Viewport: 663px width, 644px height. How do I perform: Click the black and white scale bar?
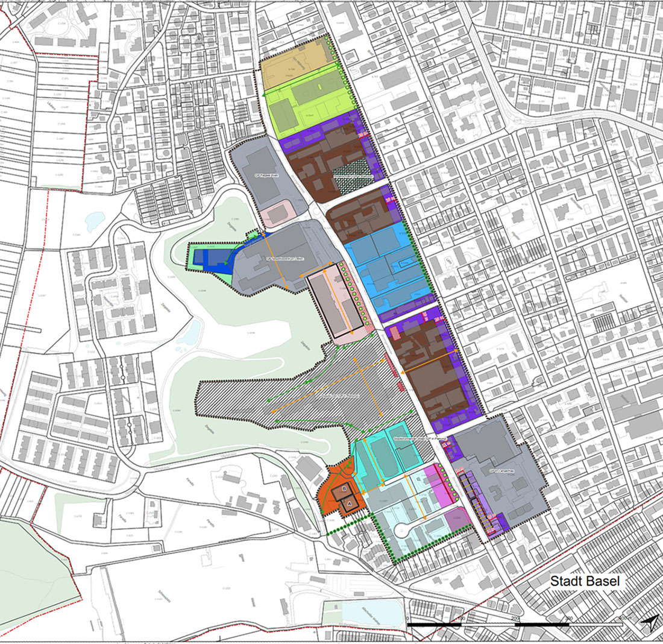515,625
